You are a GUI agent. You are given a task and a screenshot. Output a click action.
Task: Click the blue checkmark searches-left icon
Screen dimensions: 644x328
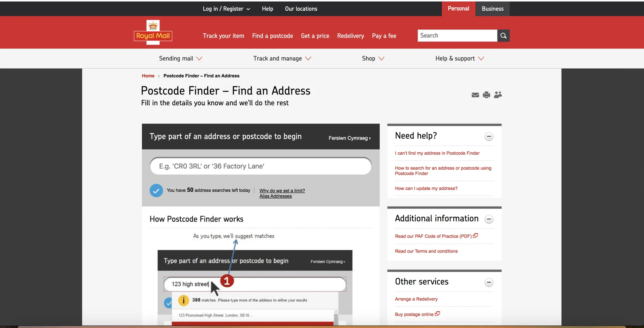(x=156, y=191)
